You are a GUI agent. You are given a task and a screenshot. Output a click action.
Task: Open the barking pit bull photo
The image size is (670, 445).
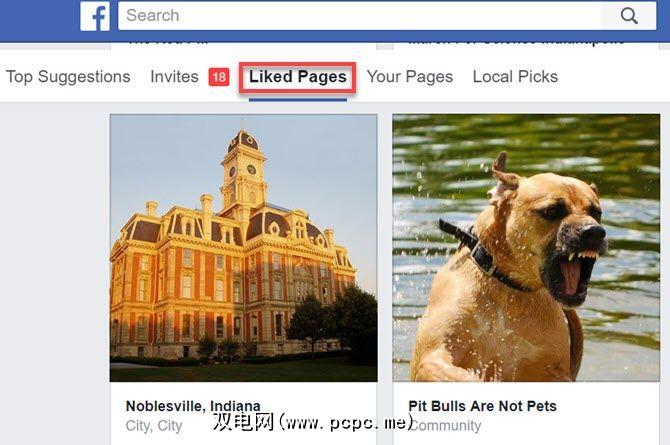(526, 248)
